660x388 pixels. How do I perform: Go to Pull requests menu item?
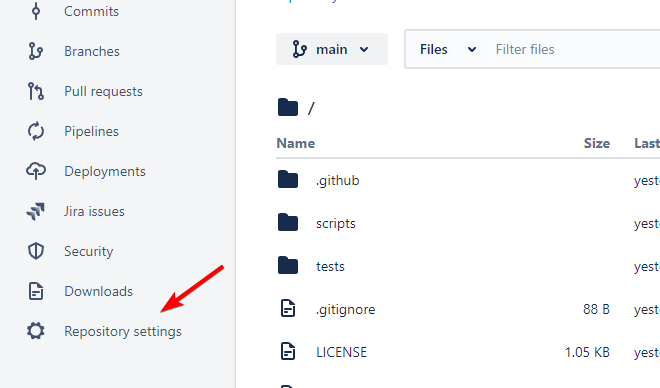104,91
